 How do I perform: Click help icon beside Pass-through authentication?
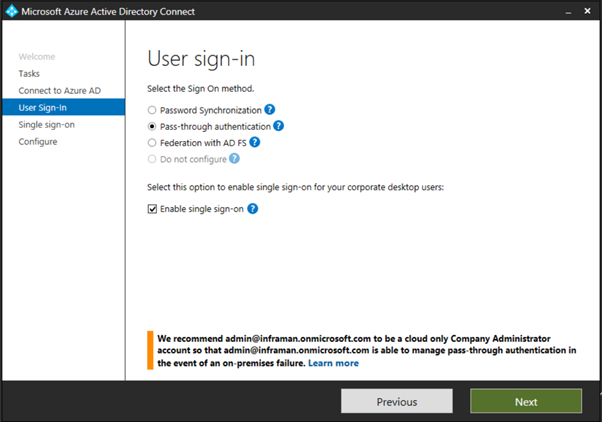(279, 126)
